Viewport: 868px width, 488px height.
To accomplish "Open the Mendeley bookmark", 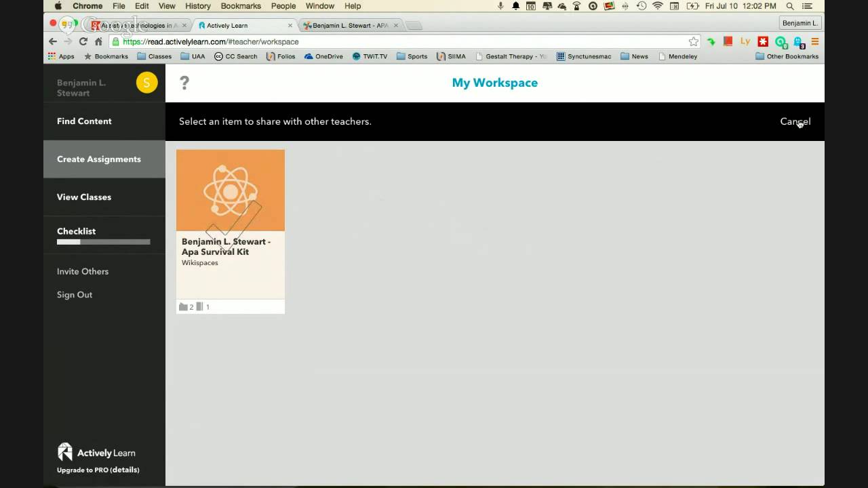I will click(677, 56).
